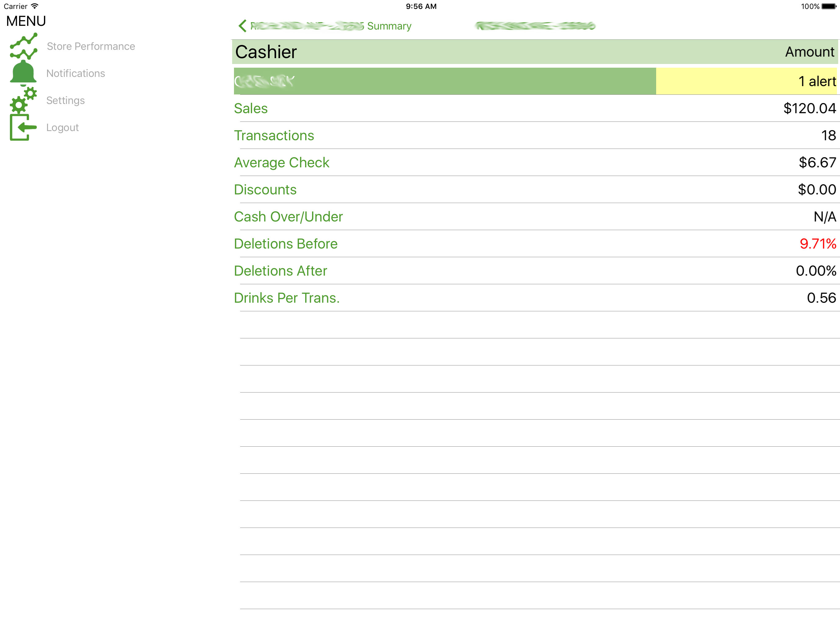This screenshot has height=630, width=840.
Task: Click the Discounts row label
Action: click(x=265, y=189)
